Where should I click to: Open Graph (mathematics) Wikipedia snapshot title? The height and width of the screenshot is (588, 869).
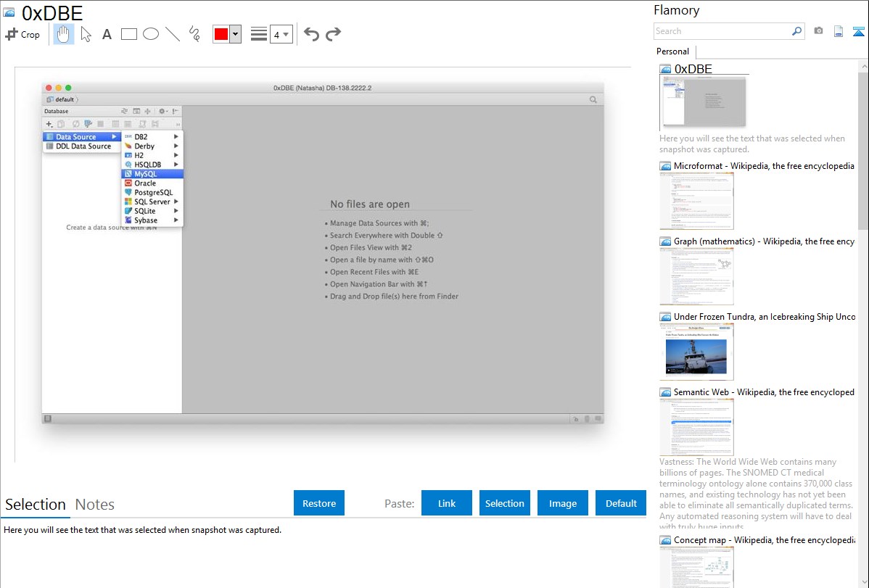764,241
